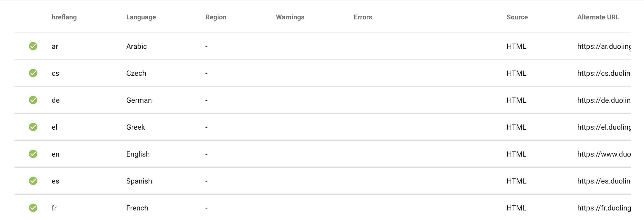644x220 pixels.
Task: Open the Spanish alternate URL link
Action: [x=605, y=181]
